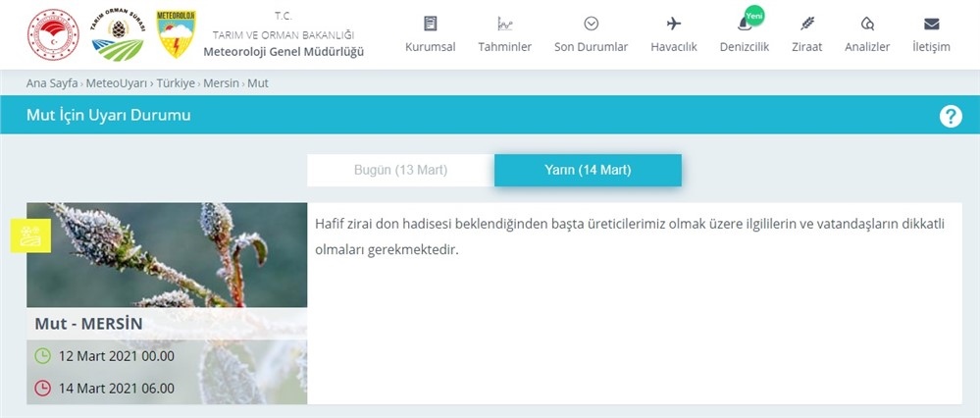Expand the Denizcilik menu

coord(744,34)
